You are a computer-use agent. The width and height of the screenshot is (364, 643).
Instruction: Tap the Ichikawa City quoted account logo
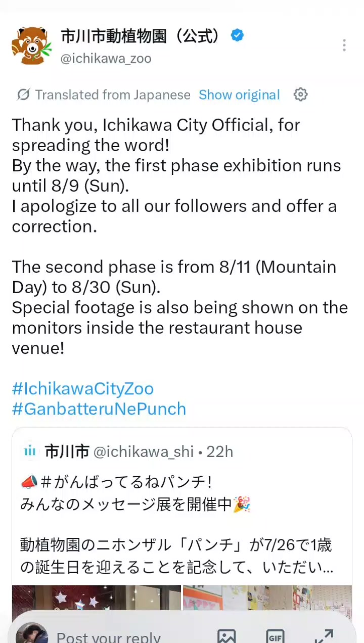tap(30, 451)
